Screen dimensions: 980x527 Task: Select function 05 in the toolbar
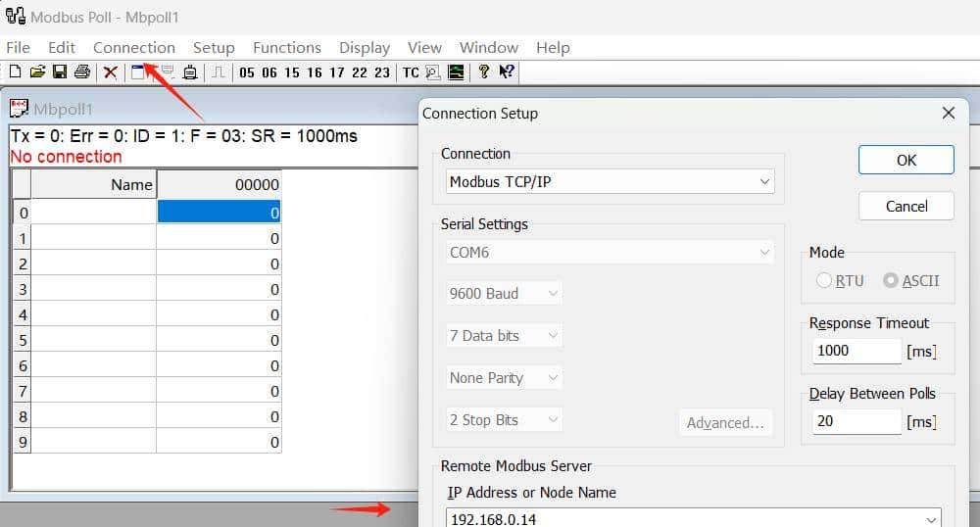click(247, 72)
